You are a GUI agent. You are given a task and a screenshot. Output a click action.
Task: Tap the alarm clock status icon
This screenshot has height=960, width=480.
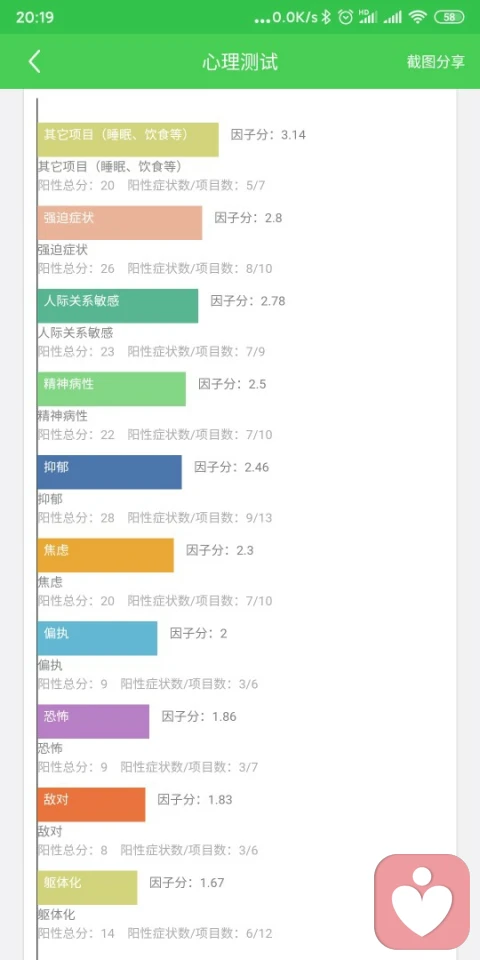pos(345,17)
